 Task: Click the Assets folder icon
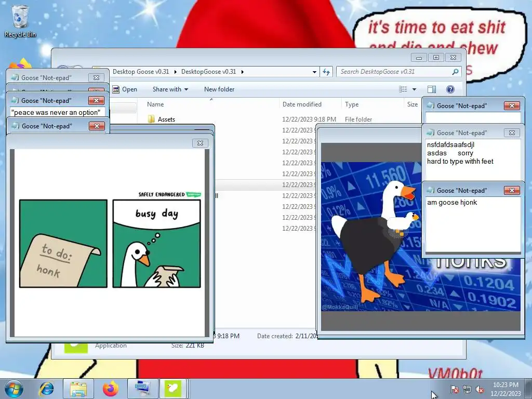pyautogui.click(x=151, y=119)
